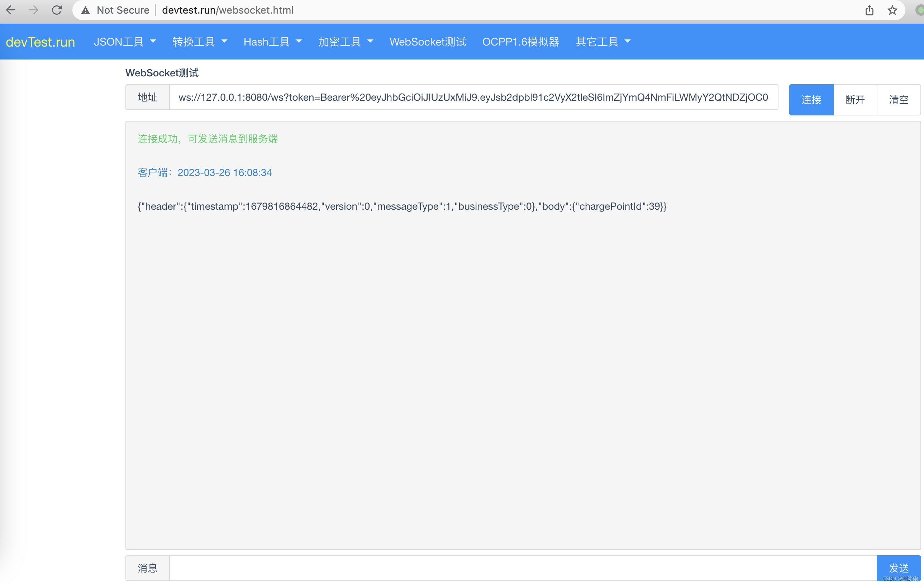Expand the 其它工具 dropdown
The width and height of the screenshot is (924, 585).
(603, 42)
